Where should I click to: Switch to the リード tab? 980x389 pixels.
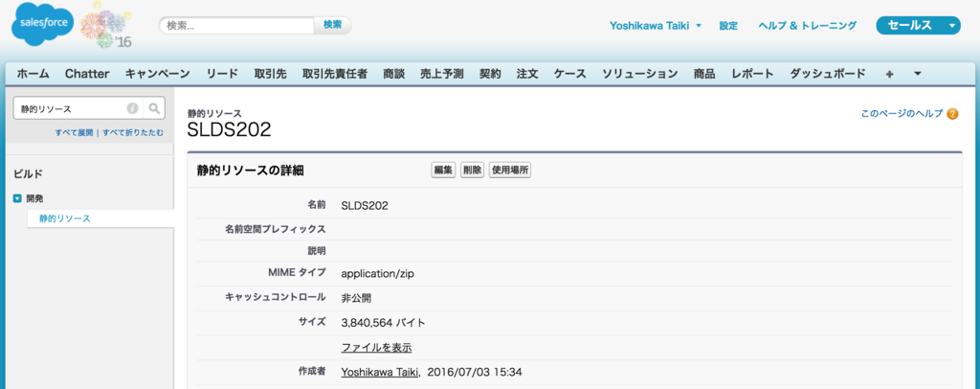click(x=222, y=74)
